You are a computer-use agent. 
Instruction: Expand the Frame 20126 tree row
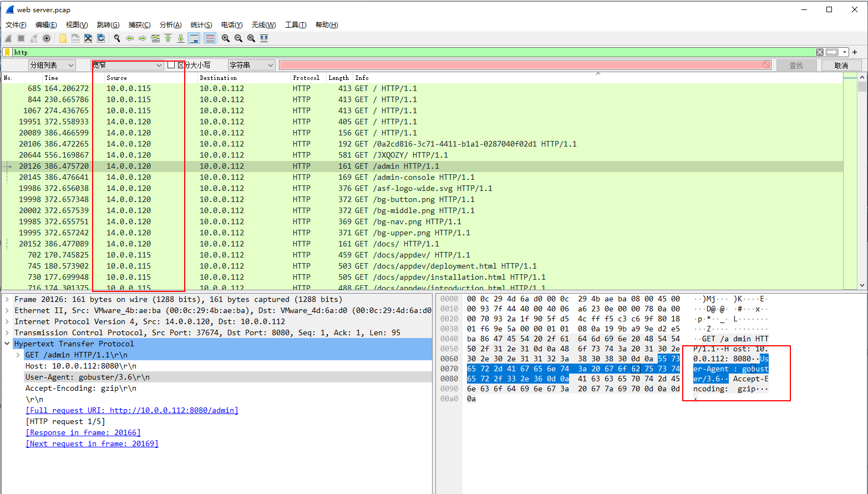pos(7,299)
